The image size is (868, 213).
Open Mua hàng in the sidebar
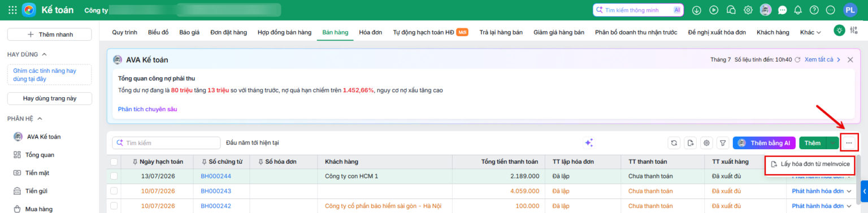click(38, 209)
